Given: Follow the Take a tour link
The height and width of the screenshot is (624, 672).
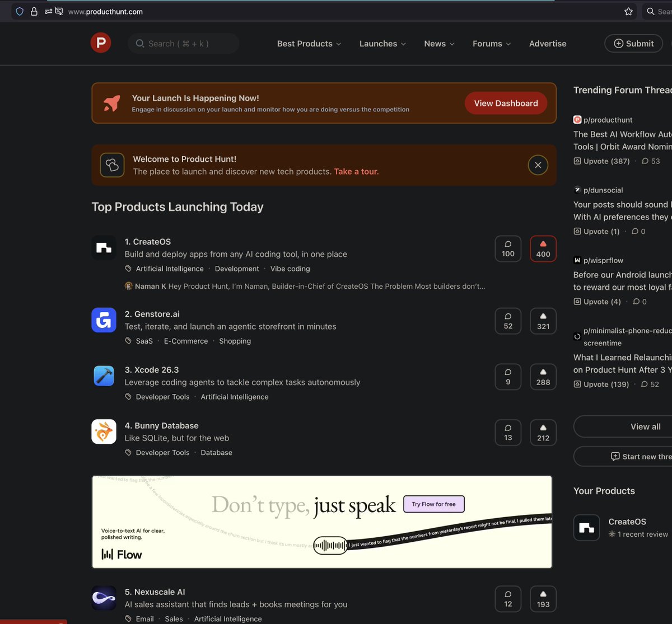Looking at the screenshot, I should 356,172.
